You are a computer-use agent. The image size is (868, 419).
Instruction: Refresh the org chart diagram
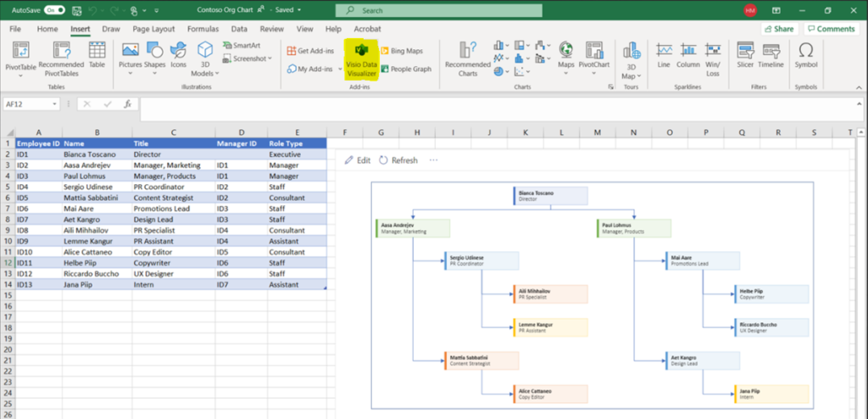(398, 159)
